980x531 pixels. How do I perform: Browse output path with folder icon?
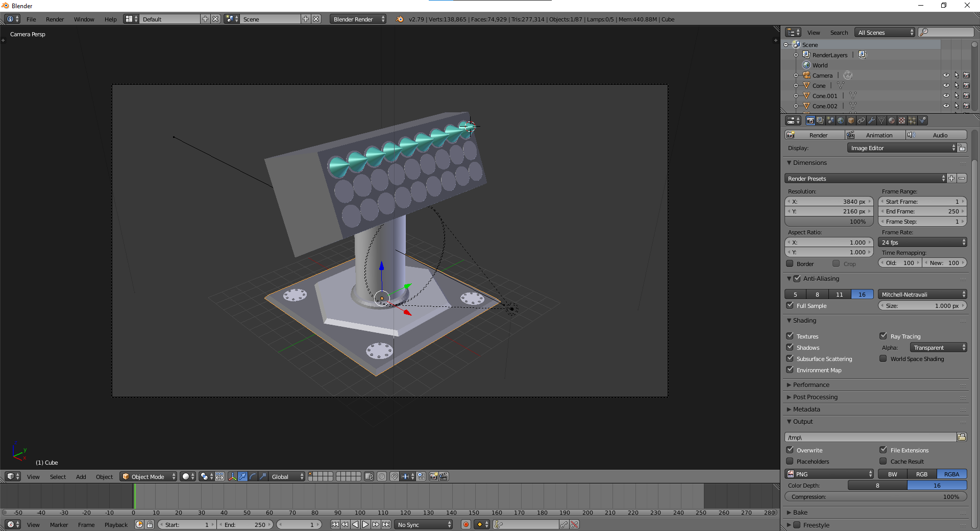click(962, 437)
